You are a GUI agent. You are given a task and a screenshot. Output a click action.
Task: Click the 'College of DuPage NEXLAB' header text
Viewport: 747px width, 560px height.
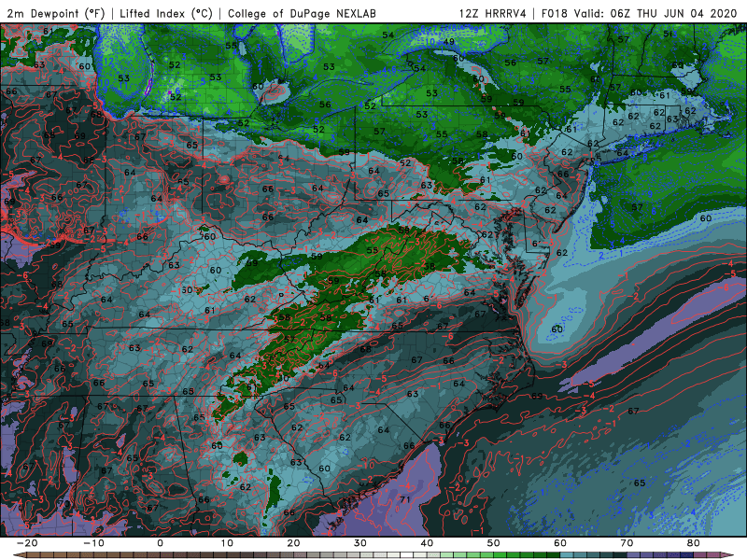302,13
